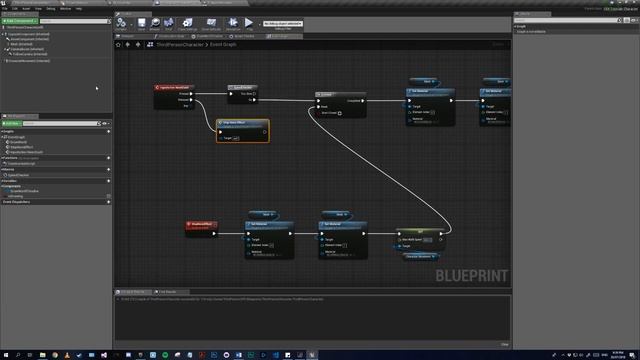Open the File menu
Viewport: 640px width, 360px height.
tap(4, 9)
